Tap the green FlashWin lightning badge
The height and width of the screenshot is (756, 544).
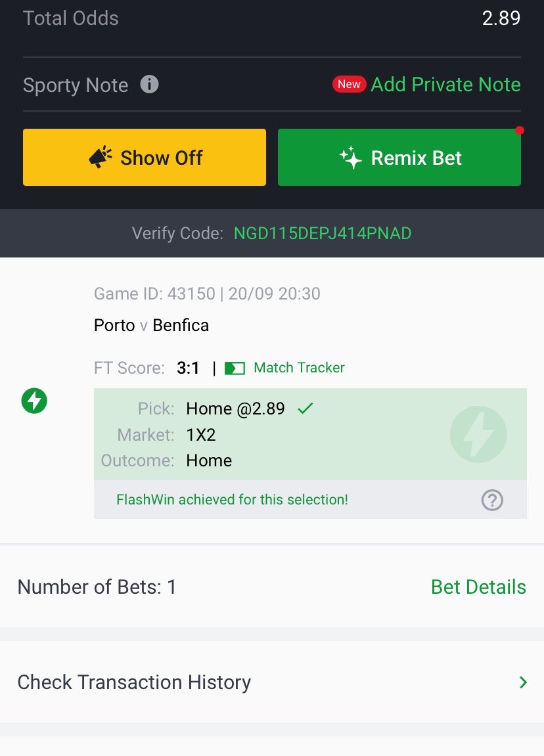(34, 401)
